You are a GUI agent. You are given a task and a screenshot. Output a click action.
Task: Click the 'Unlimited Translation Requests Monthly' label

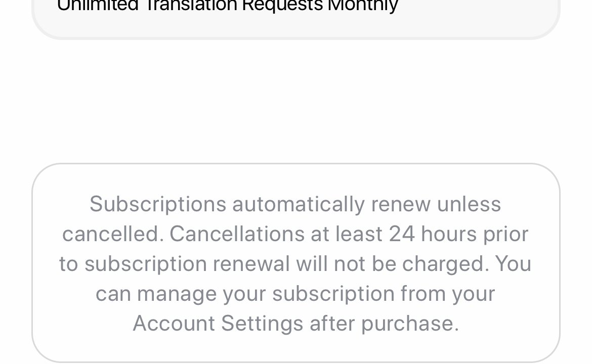228,6
